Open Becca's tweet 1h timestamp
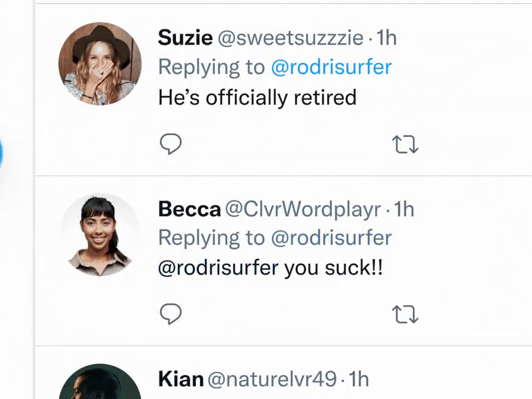Viewport: 532px width, 399px height. pos(404,209)
